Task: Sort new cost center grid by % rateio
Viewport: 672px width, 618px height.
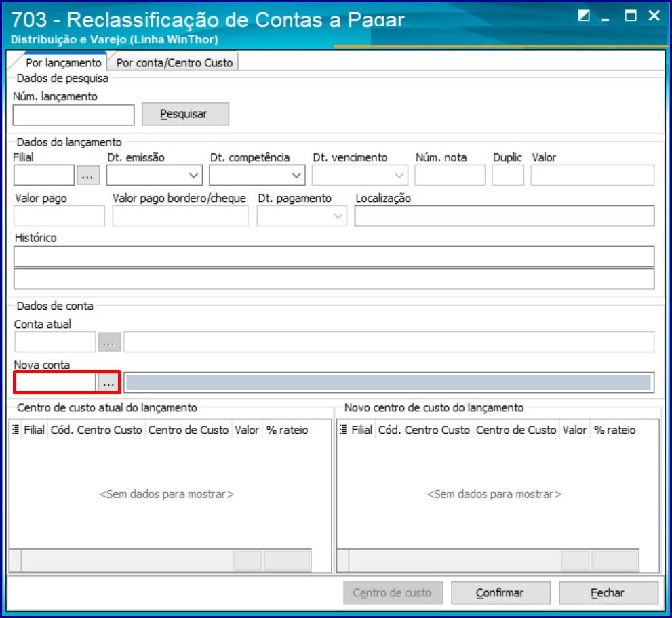Action: (615, 430)
